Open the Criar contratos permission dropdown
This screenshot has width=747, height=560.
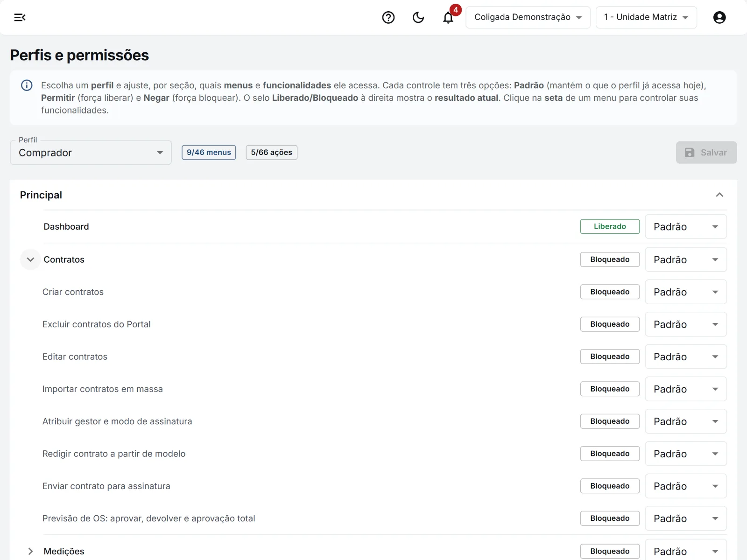[686, 292]
